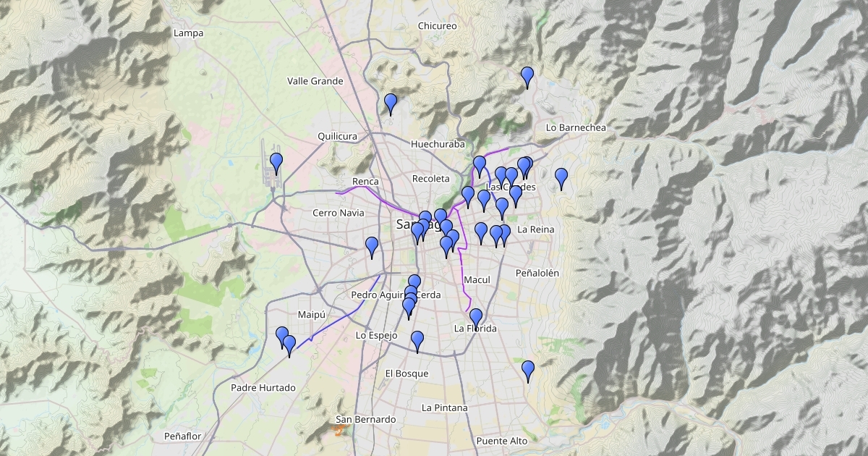Select the Valle Grande label
Screen dimensions: 868x456
[315, 81]
